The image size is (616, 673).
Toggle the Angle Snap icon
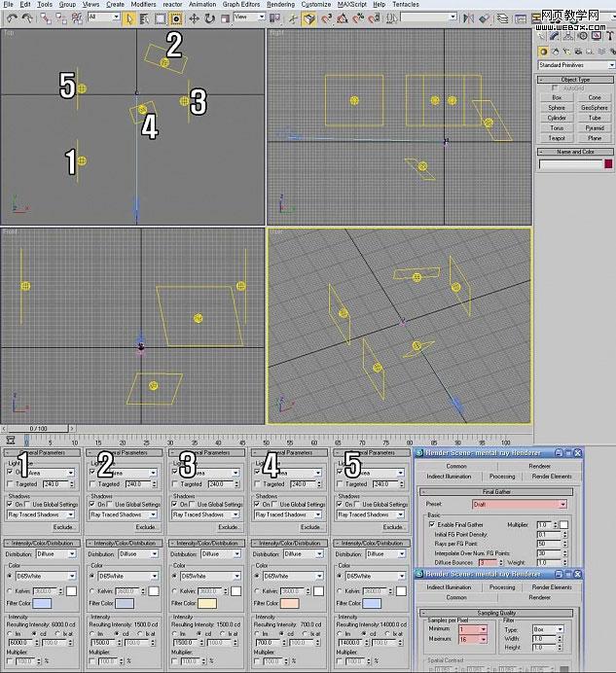click(x=343, y=18)
